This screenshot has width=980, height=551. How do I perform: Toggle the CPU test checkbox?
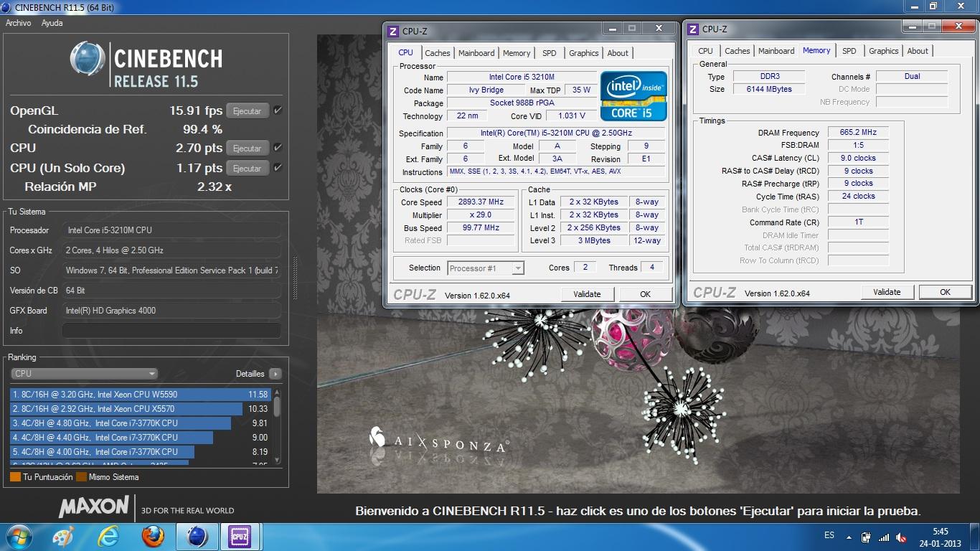278,148
